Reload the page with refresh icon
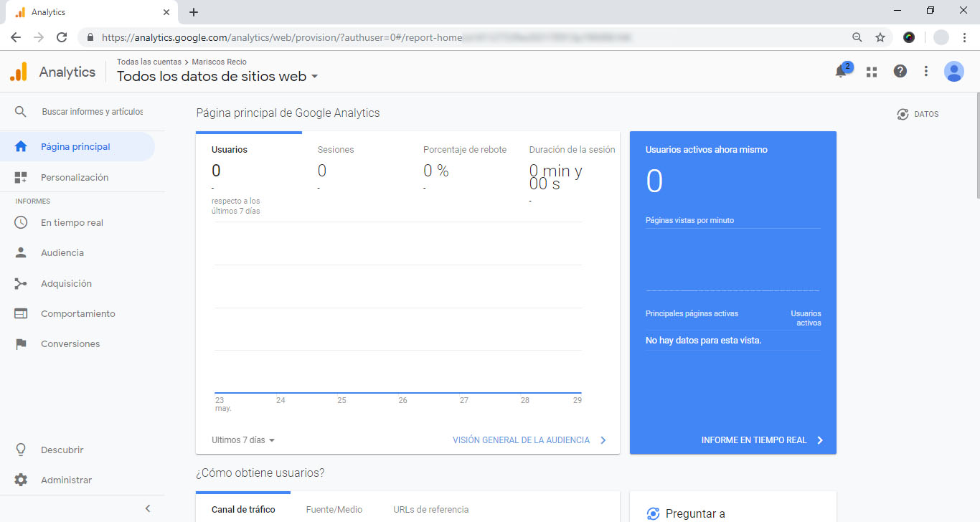 [x=62, y=37]
